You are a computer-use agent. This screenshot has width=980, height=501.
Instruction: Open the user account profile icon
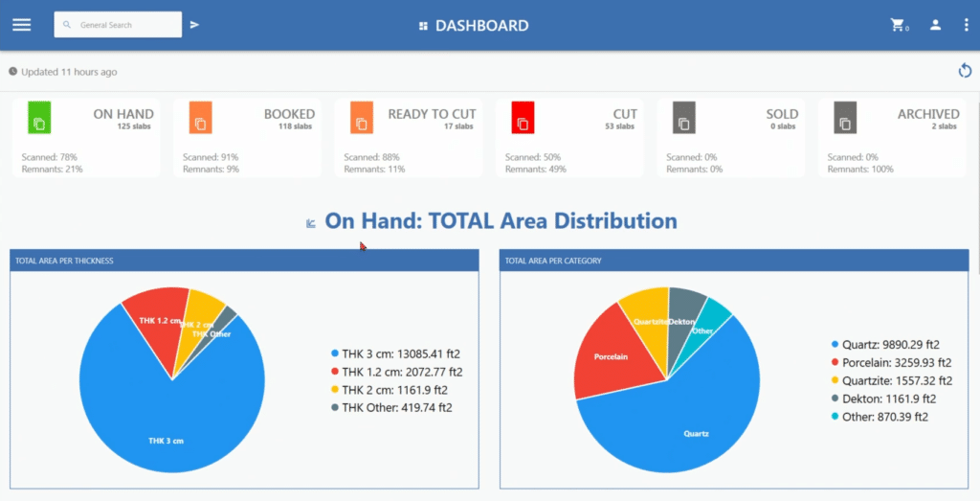(935, 25)
